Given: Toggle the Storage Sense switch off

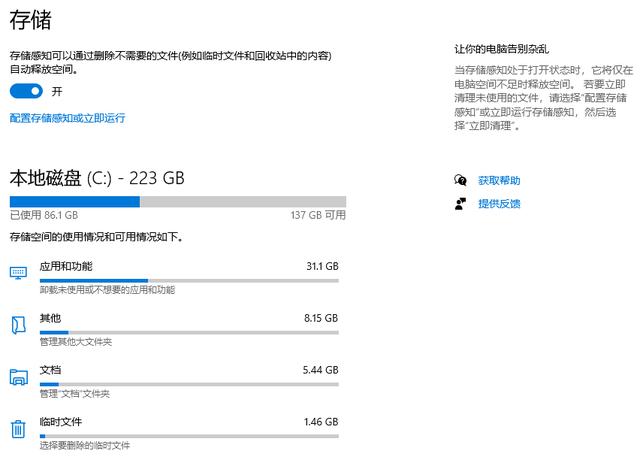Looking at the screenshot, I should (x=26, y=91).
